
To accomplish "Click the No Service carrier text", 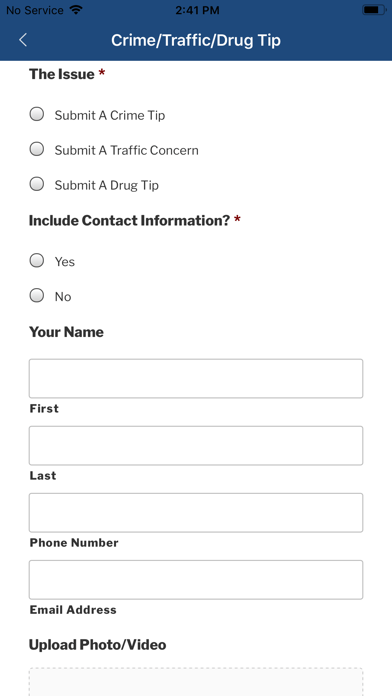I will [x=35, y=10].
